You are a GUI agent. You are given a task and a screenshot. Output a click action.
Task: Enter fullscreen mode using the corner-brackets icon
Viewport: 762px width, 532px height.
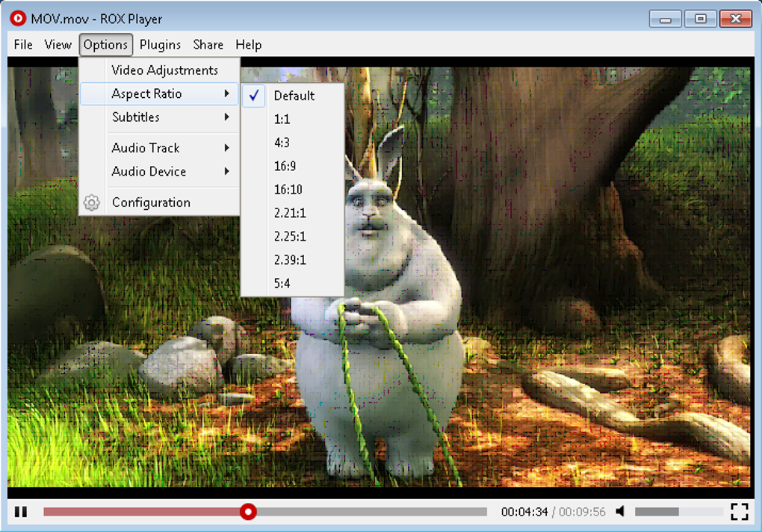[739, 512]
